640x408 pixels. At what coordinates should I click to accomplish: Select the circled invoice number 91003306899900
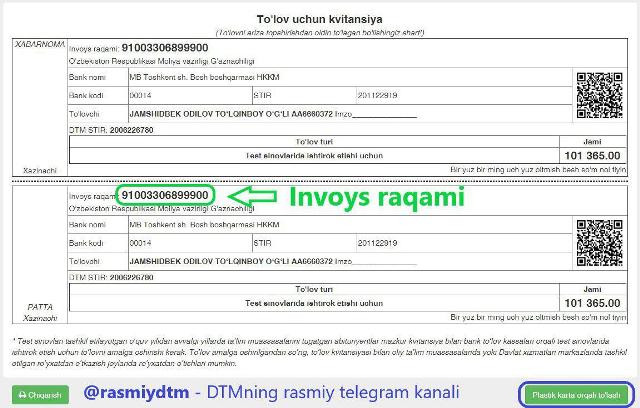164,194
